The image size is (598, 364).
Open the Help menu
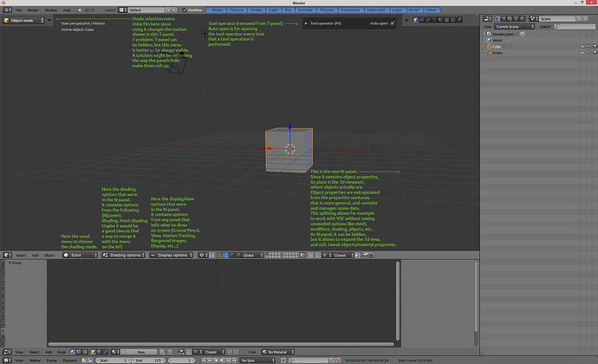67,10
